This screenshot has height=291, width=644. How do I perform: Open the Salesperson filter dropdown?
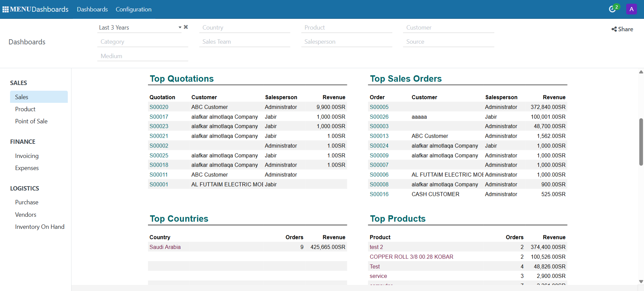(346, 42)
